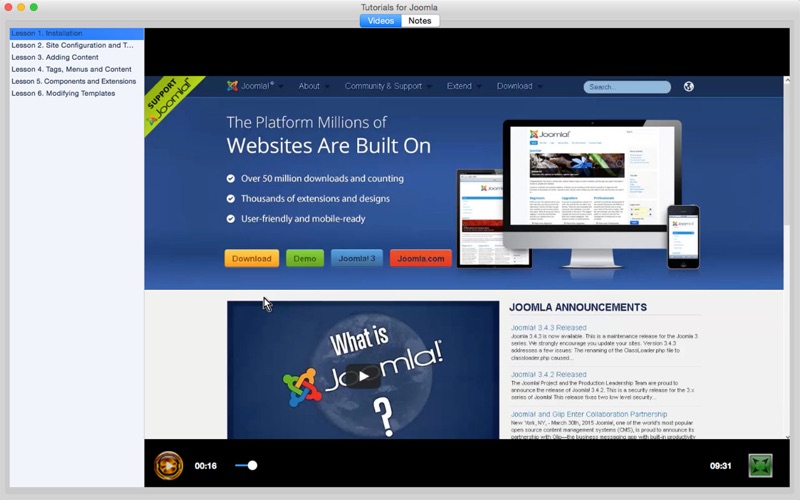The image size is (800, 500).
Task: Click the Joomla! logo in the navbar
Action: tap(250, 86)
